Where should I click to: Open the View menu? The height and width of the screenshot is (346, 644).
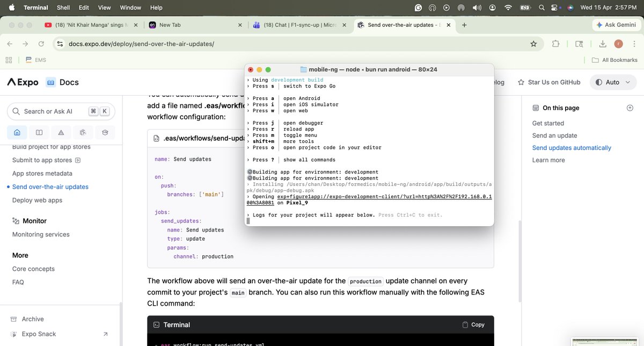pyautogui.click(x=104, y=8)
